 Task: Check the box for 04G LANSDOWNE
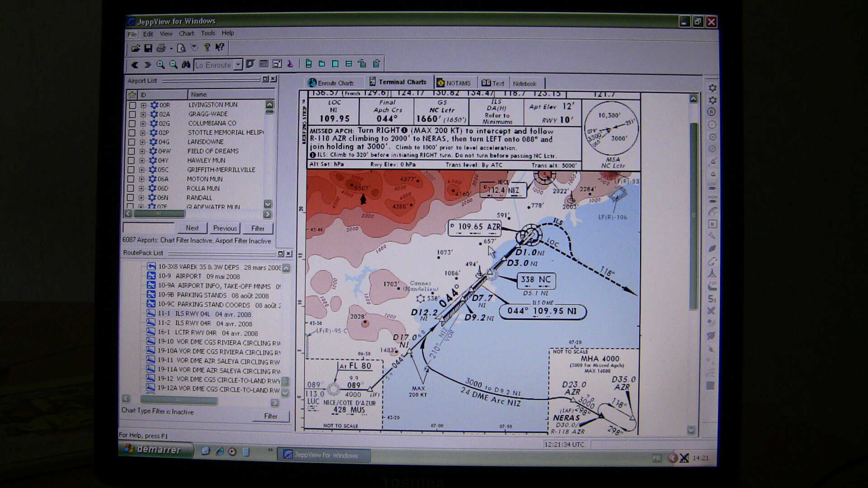point(132,142)
